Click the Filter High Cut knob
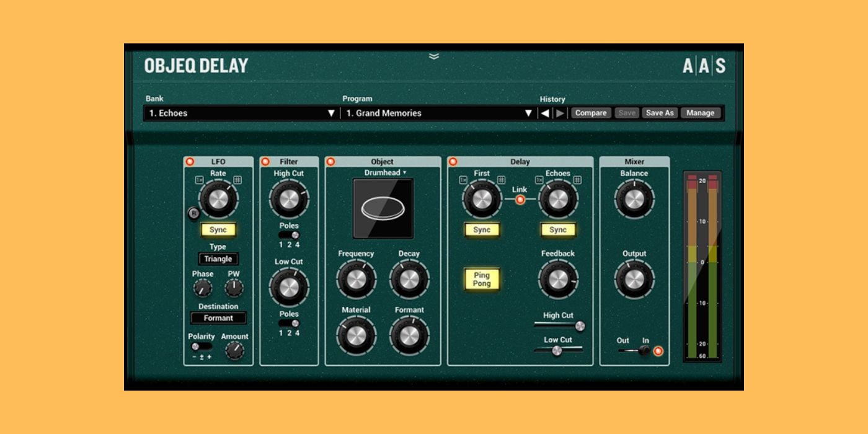The width and height of the screenshot is (868, 434). point(289,199)
